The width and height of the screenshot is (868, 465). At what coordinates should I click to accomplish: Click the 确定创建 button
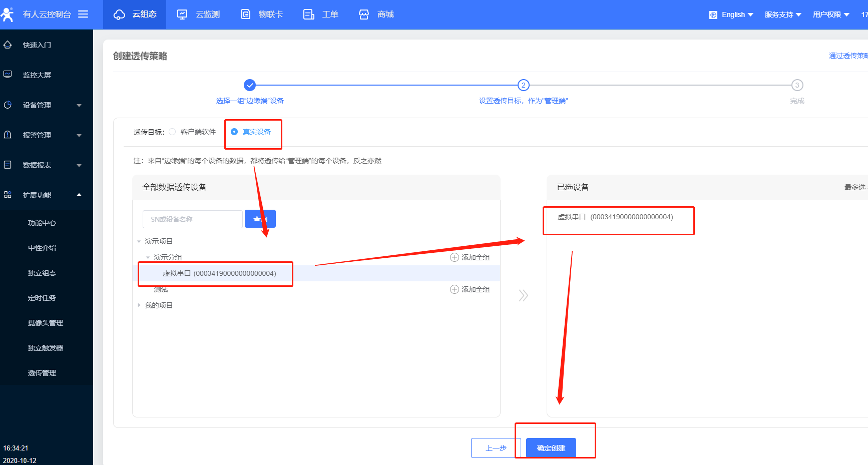(551, 448)
